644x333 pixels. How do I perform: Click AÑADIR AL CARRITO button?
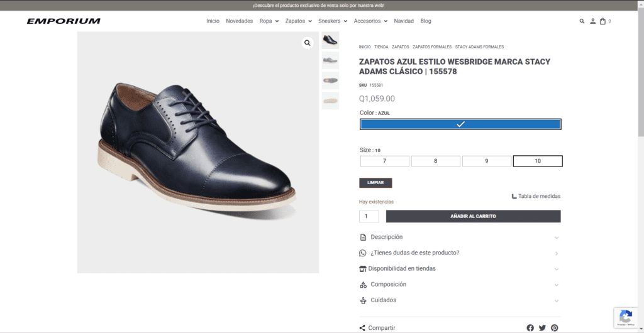point(473,216)
